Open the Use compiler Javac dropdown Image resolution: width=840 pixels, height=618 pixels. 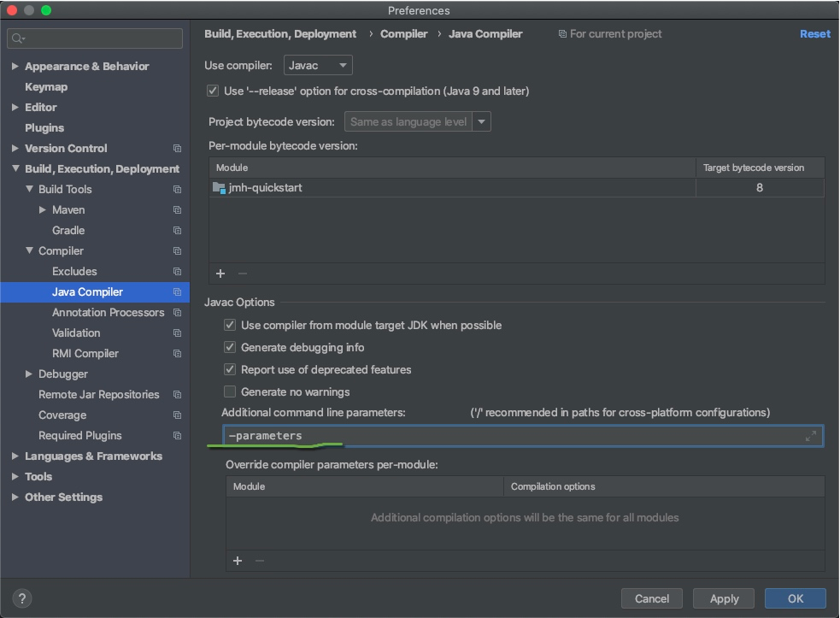tap(318, 65)
